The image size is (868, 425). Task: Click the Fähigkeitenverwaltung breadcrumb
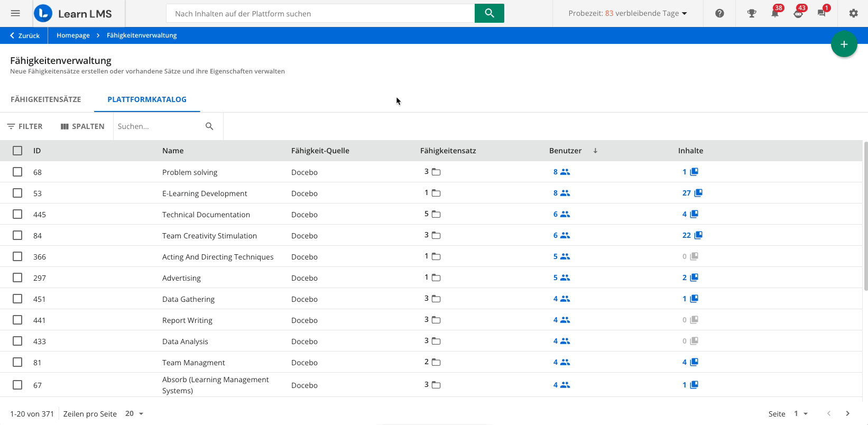point(142,35)
